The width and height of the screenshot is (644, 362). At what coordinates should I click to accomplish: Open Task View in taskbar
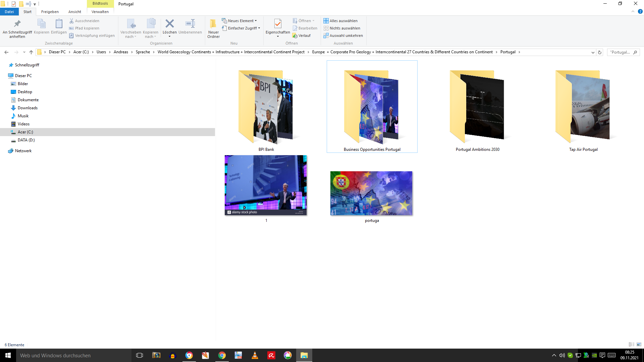tap(140, 355)
